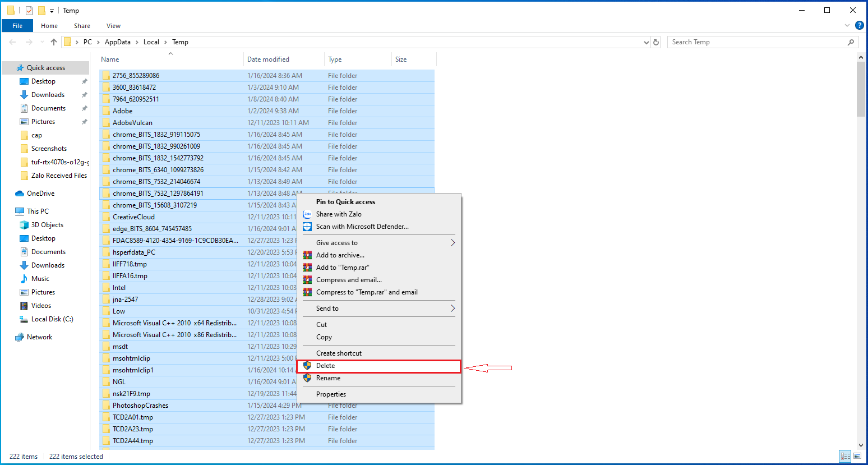Select Cut in context menu
868x465 pixels.
tap(378, 325)
